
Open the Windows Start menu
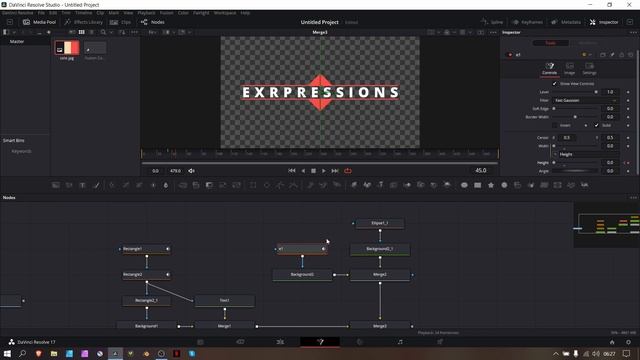(x=7, y=353)
